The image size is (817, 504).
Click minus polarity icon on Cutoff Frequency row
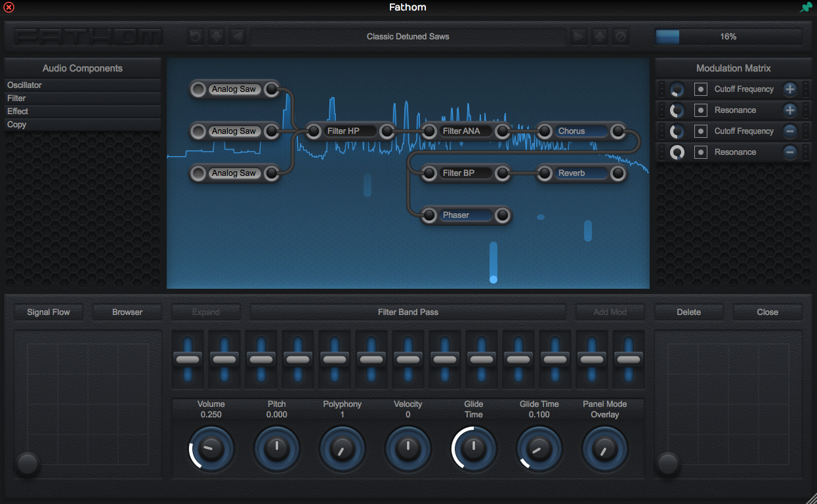coord(790,131)
